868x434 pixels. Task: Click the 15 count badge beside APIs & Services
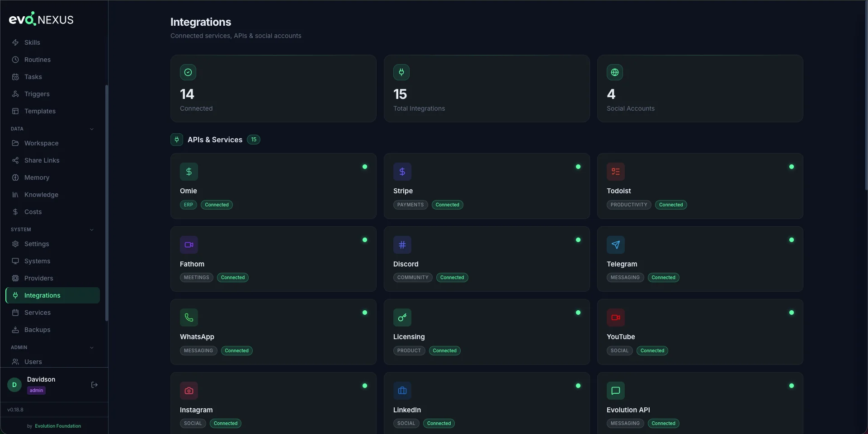click(x=254, y=140)
